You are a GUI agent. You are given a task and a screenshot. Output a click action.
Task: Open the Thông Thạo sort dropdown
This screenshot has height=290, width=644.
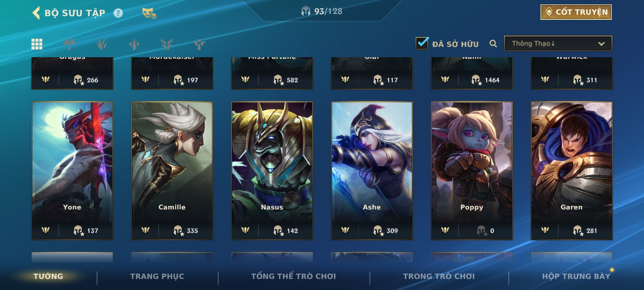click(x=558, y=43)
